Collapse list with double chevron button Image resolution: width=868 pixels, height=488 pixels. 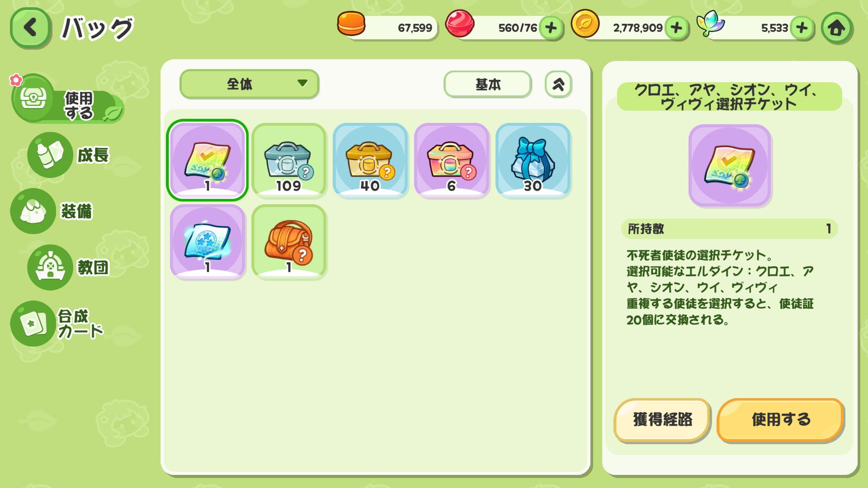(558, 84)
